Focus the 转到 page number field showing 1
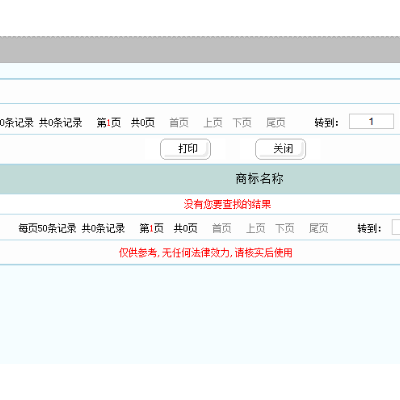The height and width of the screenshot is (400, 400). (371, 121)
